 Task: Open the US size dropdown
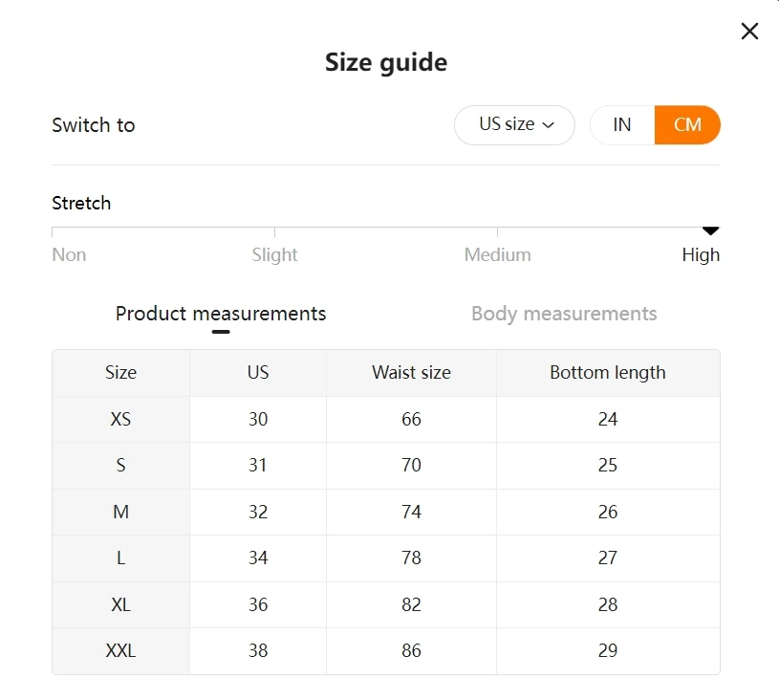(514, 125)
